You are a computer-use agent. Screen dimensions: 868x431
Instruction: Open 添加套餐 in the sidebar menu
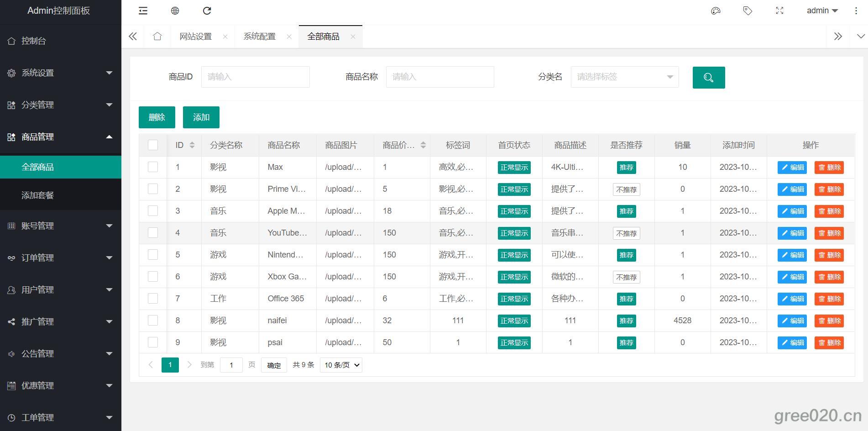click(x=38, y=195)
